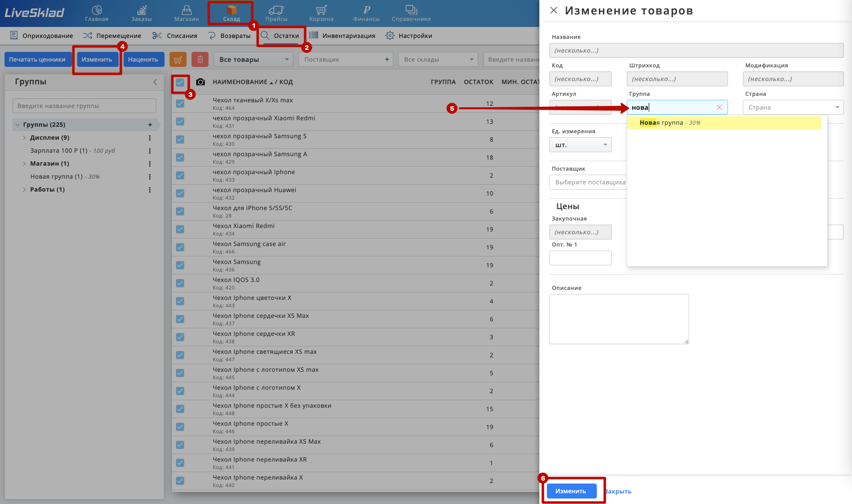Click the orange cart button in toolbar

(x=178, y=60)
